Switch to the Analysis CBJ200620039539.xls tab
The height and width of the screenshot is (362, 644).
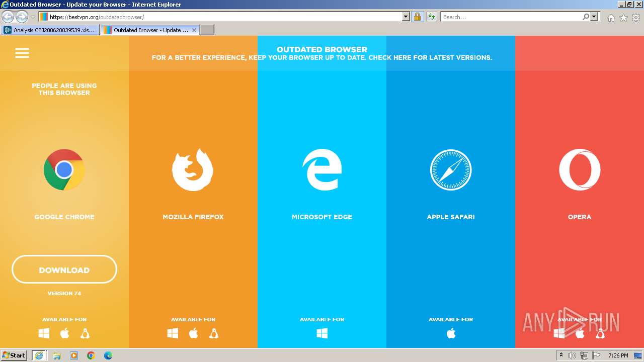pyautogui.click(x=50, y=30)
